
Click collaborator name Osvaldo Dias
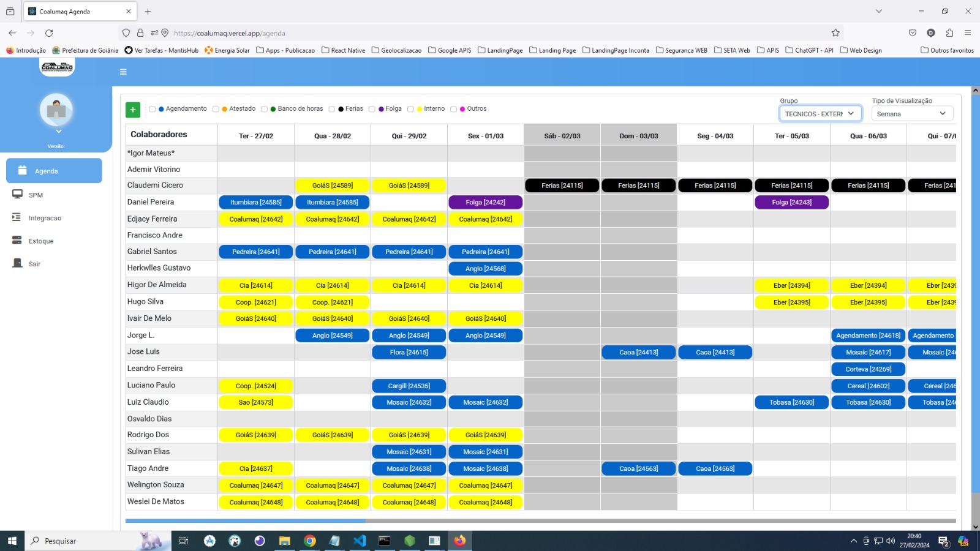click(x=149, y=419)
